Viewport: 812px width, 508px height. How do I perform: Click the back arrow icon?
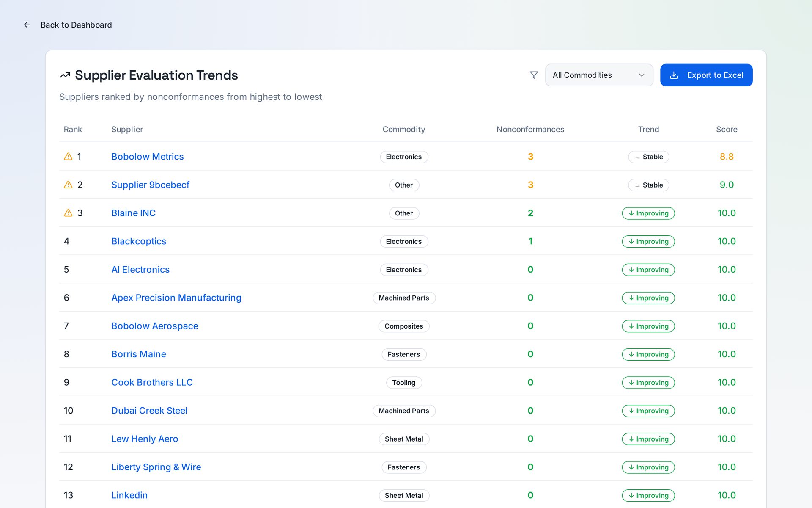click(x=27, y=25)
